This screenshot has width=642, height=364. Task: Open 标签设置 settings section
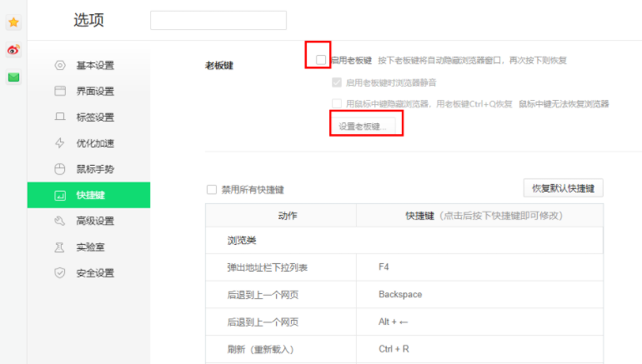click(x=89, y=117)
